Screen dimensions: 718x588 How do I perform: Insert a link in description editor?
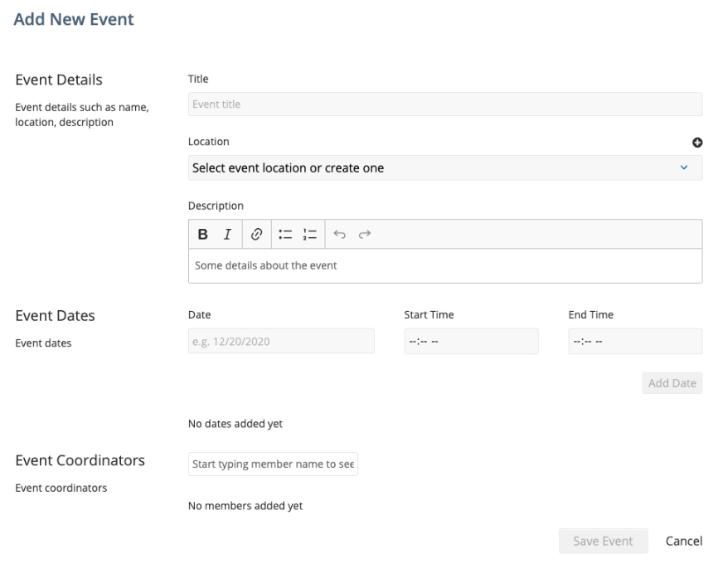pos(256,235)
